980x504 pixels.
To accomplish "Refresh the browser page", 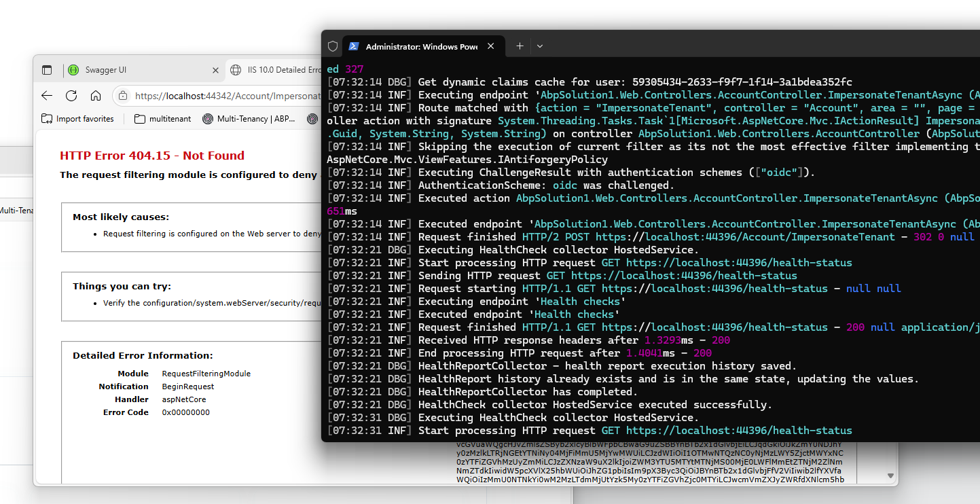I will pos(71,96).
